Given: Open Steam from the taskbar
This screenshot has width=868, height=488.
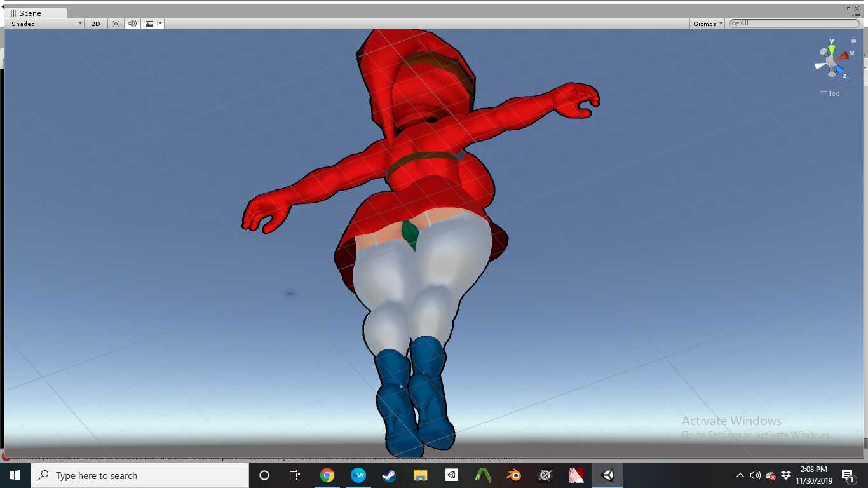Looking at the screenshot, I should point(389,475).
